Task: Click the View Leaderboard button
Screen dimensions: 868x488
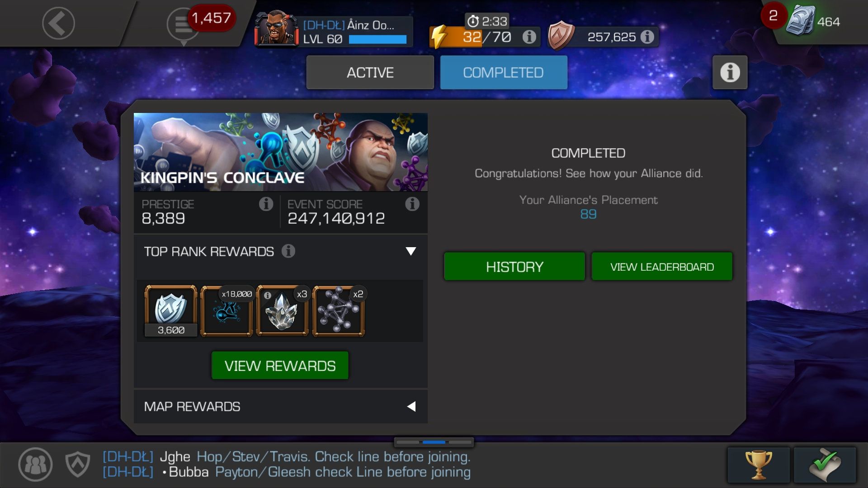Action: (x=662, y=267)
